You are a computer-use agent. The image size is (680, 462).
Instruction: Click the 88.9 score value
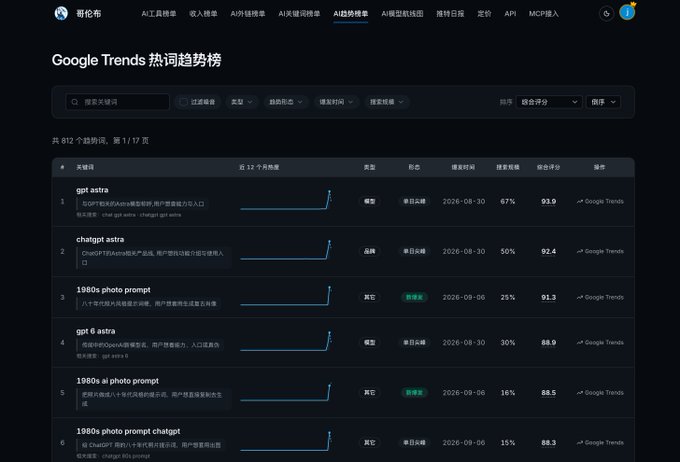[x=549, y=342]
